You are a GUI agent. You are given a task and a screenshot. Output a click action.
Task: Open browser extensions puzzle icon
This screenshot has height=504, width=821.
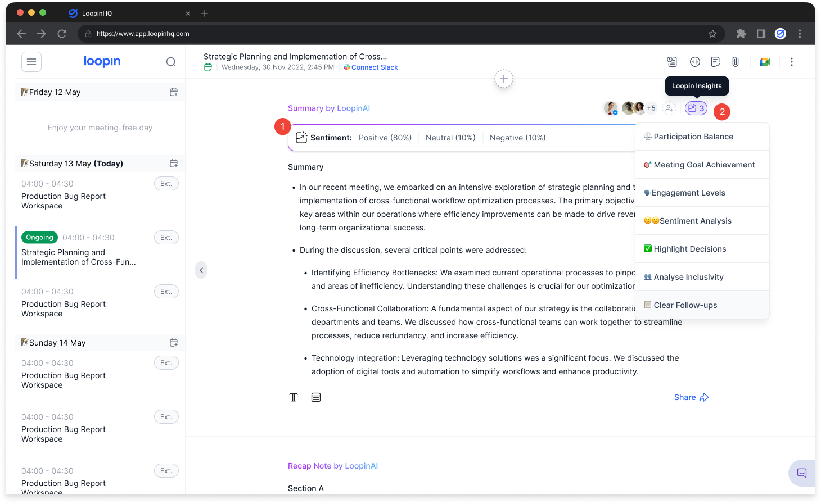741,34
